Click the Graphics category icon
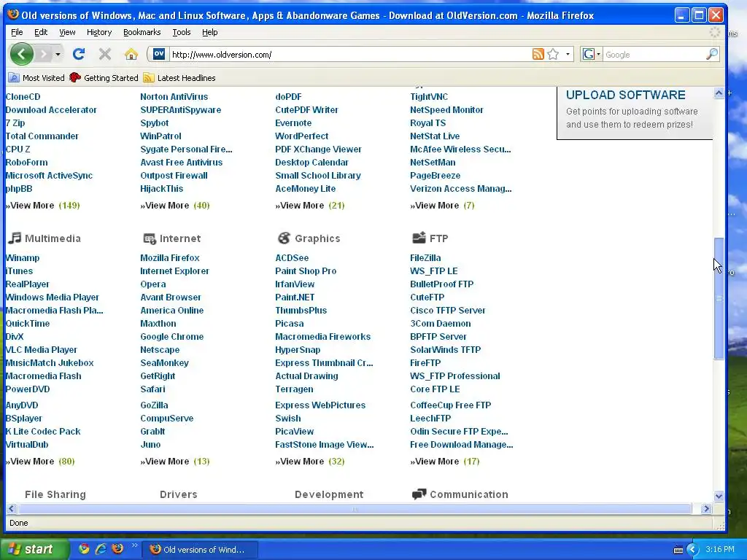This screenshot has width=747, height=560. [x=284, y=238]
